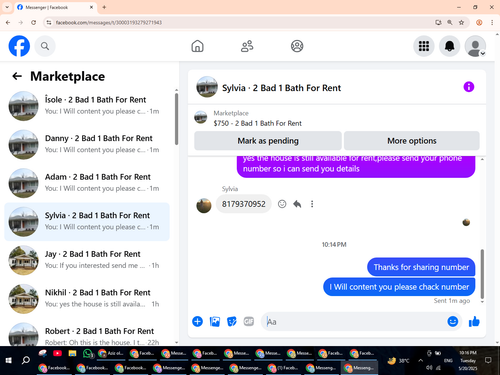The width and height of the screenshot is (500, 375).
Task: Show hidden system tray icons
Action: coord(421,360)
